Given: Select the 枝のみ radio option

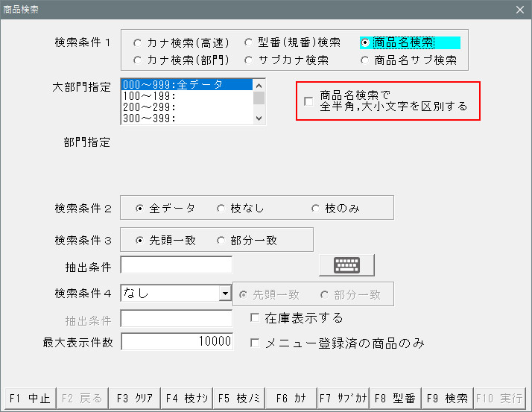Looking at the screenshot, I should [x=315, y=209].
